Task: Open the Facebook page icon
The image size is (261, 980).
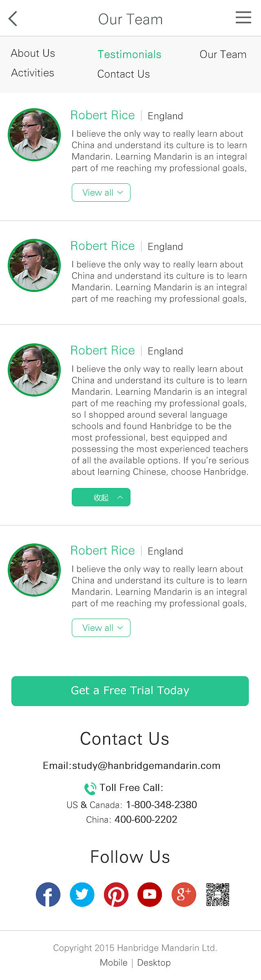Action: click(48, 894)
